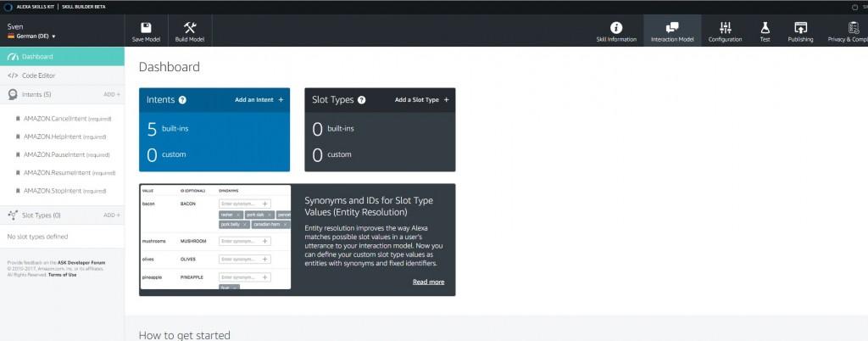Click Add an Intent button

259,100
